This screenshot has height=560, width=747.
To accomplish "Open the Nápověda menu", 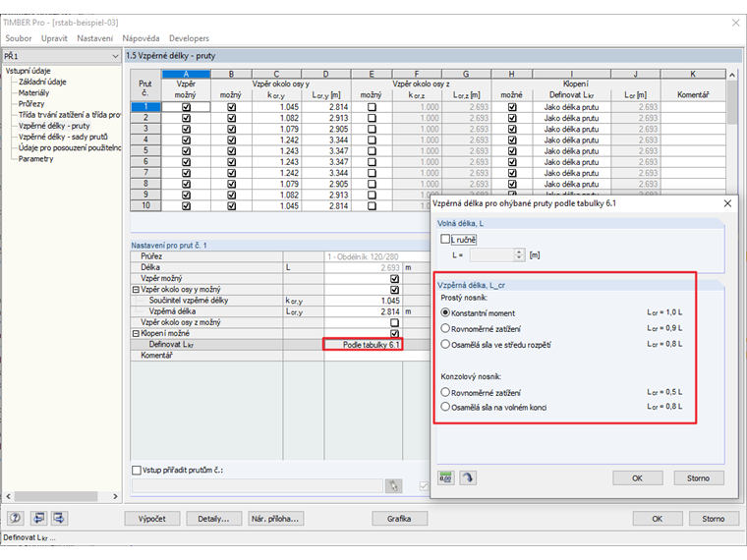I will (x=141, y=38).
